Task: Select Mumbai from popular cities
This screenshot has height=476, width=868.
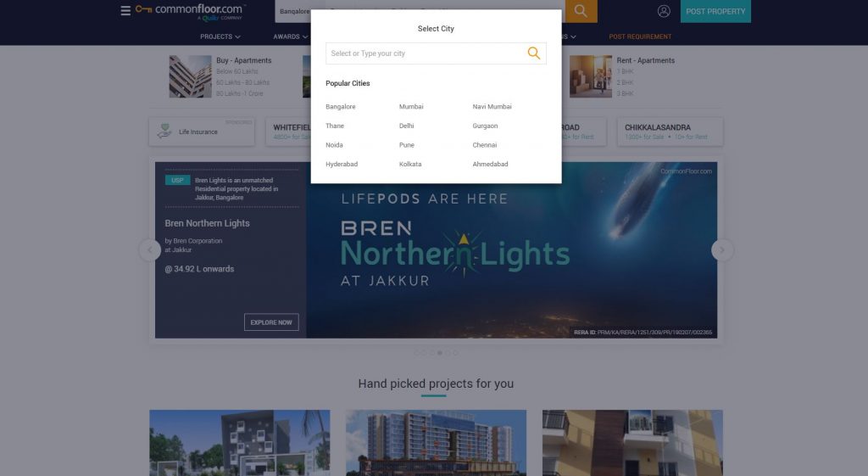Action: point(411,106)
